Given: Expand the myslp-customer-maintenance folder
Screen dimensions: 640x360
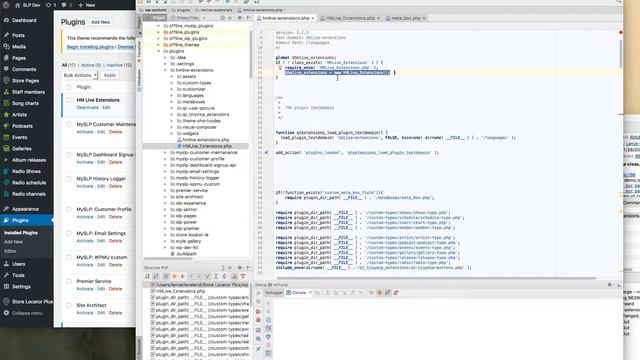Looking at the screenshot, I should pyautogui.click(x=165, y=153).
